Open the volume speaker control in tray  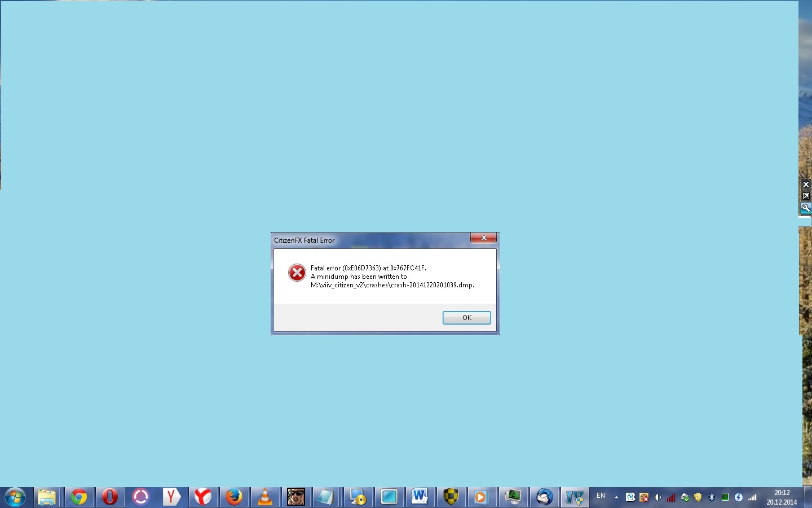pos(657,497)
